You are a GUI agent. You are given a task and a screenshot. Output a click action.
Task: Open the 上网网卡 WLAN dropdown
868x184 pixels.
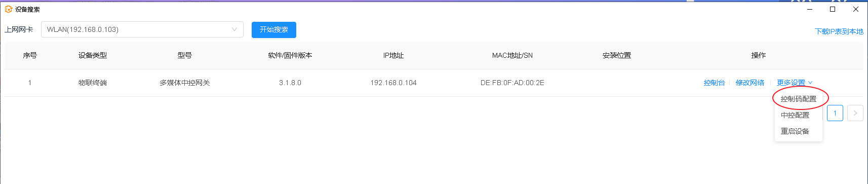click(x=142, y=29)
